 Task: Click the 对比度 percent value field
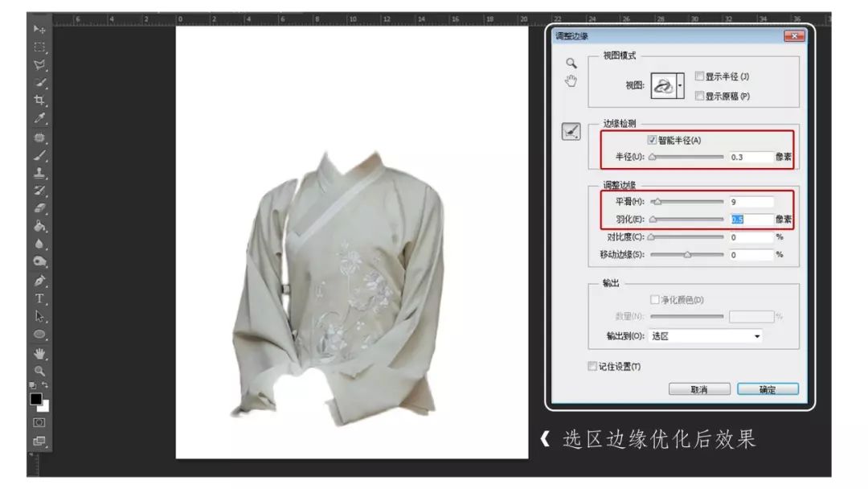(751, 237)
